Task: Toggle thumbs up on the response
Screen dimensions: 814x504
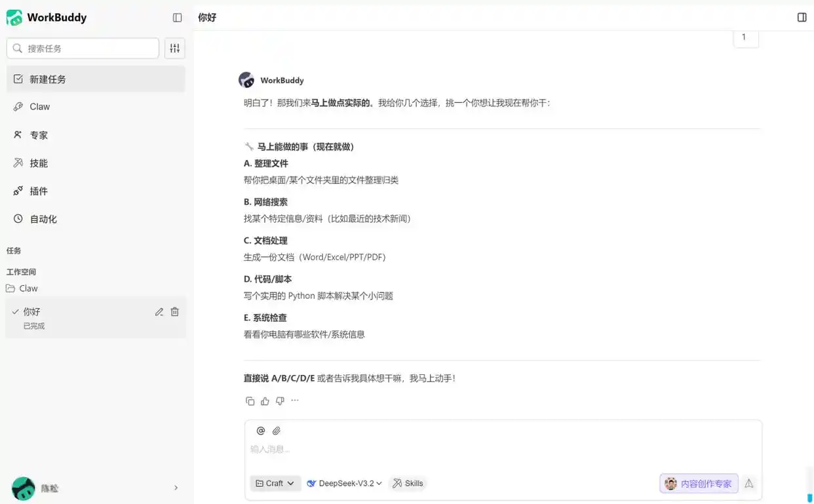Action: click(265, 400)
